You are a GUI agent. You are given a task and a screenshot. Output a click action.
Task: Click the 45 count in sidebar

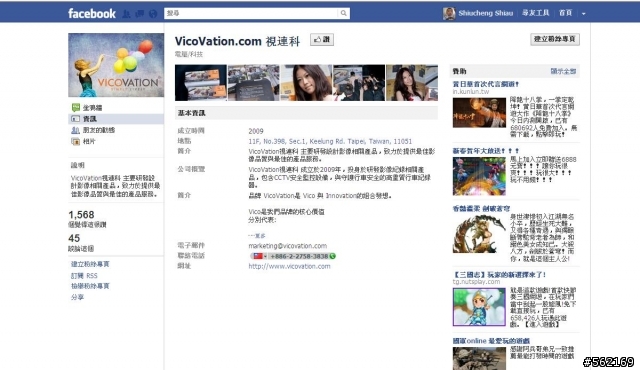[74, 238]
